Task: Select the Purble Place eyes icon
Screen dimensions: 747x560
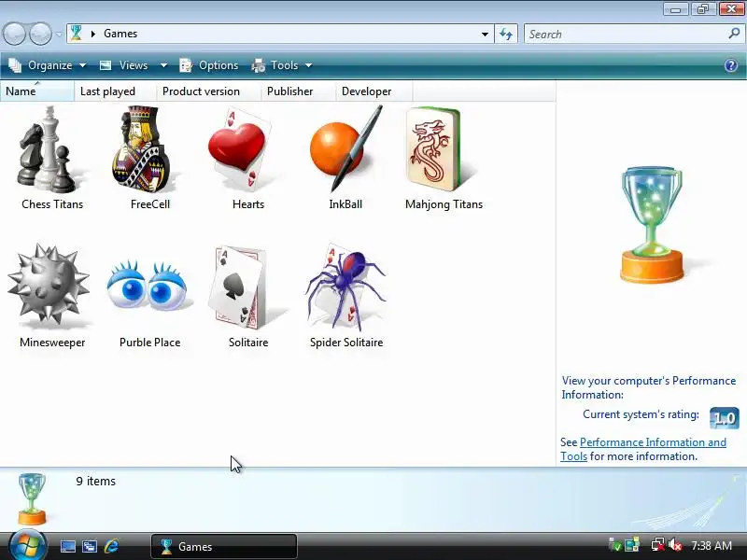Action: point(148,286)
